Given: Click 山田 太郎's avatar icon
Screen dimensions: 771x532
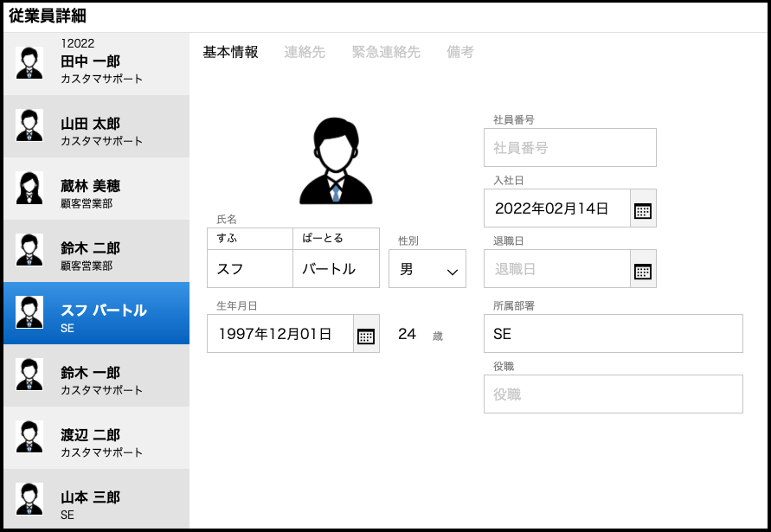Looking at the screenshot, I should (x=29, y=125).
